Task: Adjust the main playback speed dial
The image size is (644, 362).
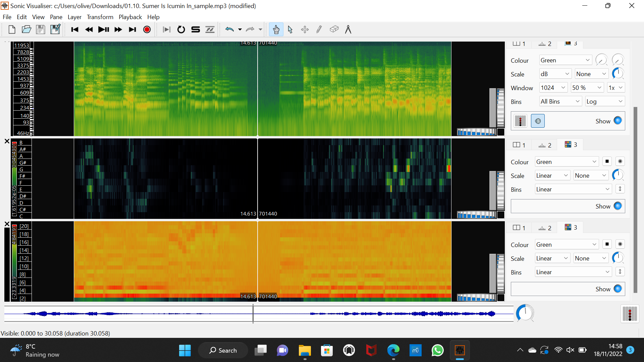Action: (x=525, y=313)
